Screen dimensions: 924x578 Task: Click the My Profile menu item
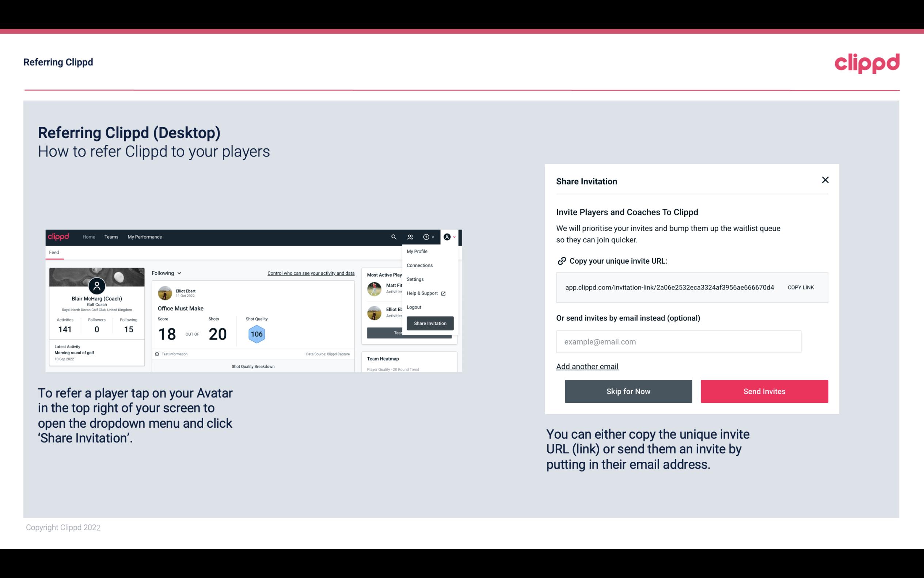click(x=417, y=251)
